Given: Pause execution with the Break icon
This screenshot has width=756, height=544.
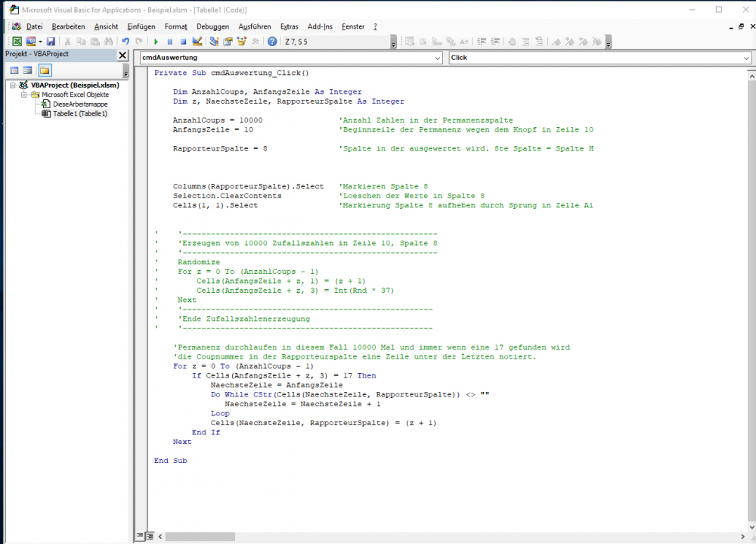Looking at the screenshot, I should (169, 42).
